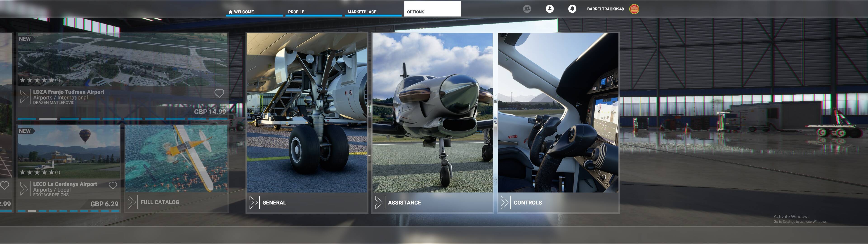This screenshot has height=244, width=868.
Task: Favorite LECD La Cerdanya Airport heart
Action: (113, 185)
